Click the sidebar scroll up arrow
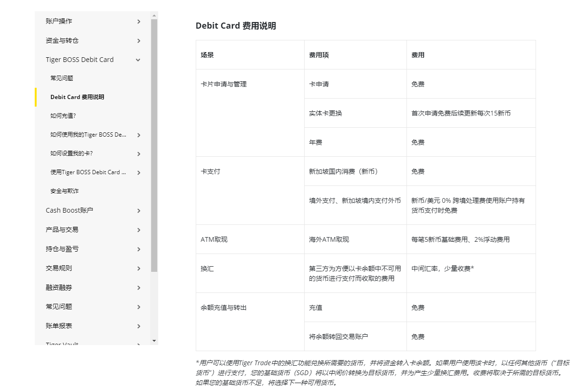 click(154, 15)
